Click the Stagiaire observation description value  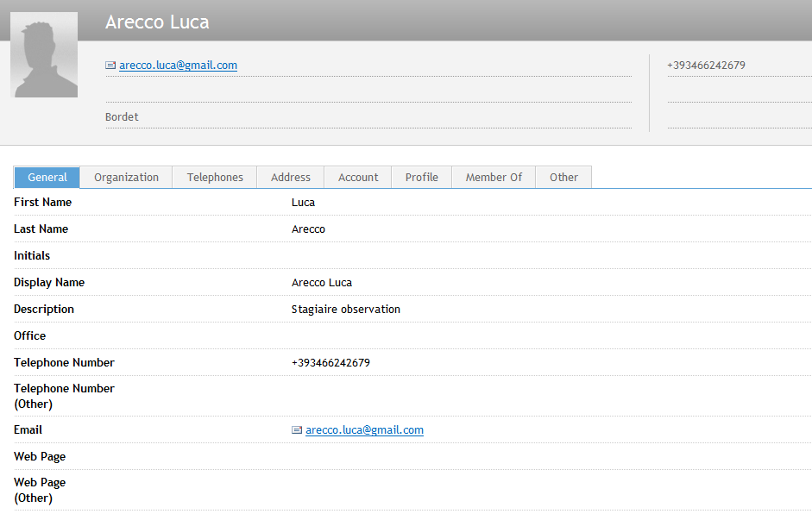pyautogui.click(x=345, y=310)
